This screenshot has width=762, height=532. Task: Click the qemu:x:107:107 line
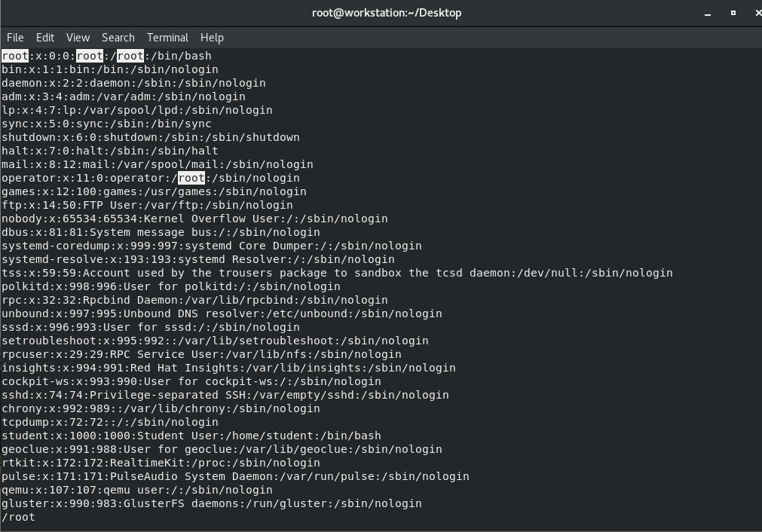point(137,491)
